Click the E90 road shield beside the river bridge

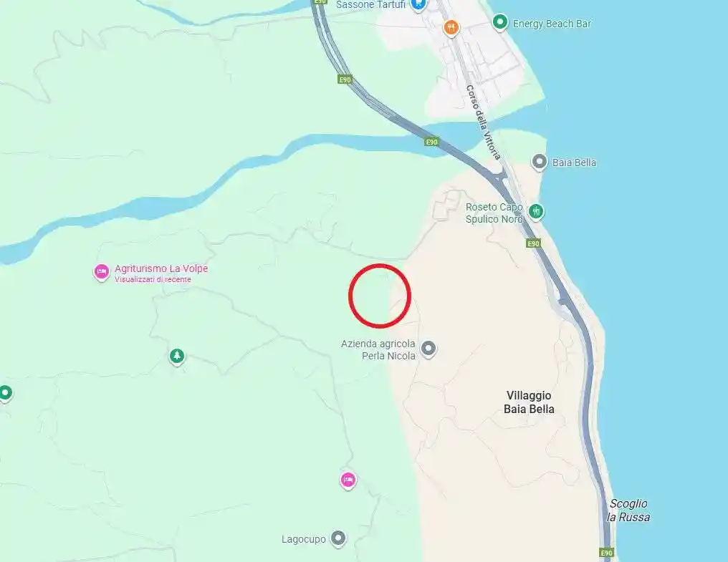pyautogui.click(x=432, y=142)
